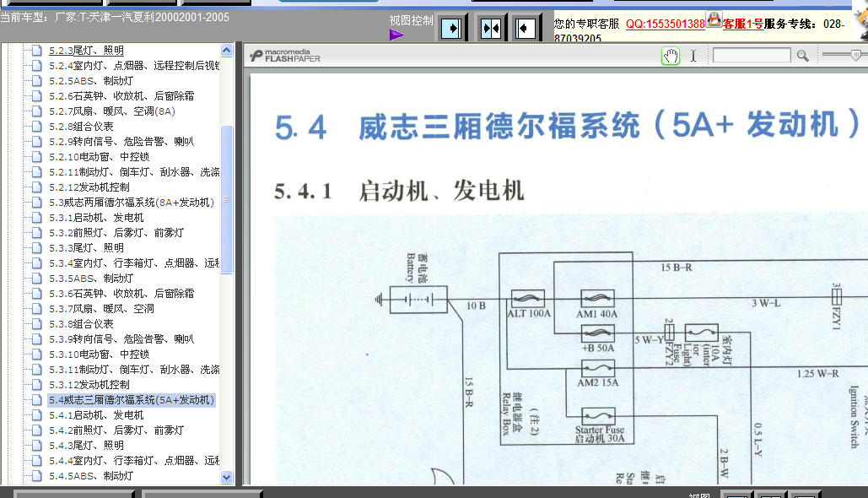The width and height of the screenshot is (868, 498).
Task: Click the page icon beside 5.2.12发动机控制
Action: point(37,187)
